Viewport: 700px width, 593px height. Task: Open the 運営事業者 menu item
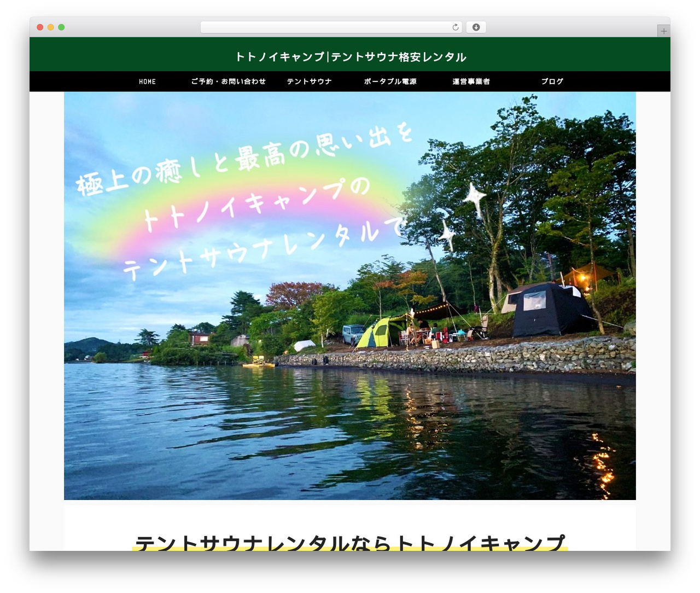(471, 82)
